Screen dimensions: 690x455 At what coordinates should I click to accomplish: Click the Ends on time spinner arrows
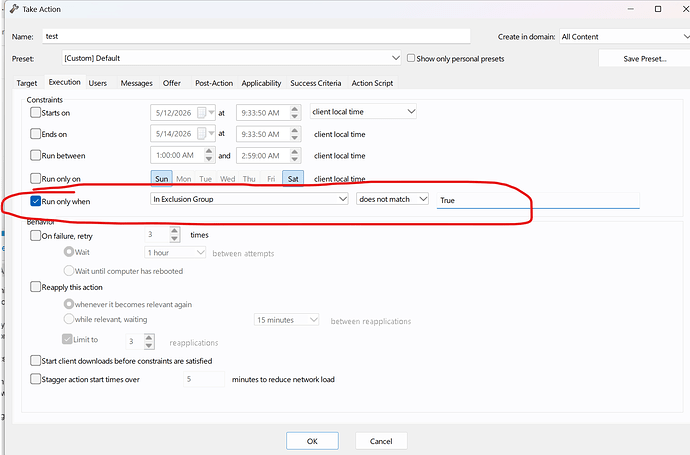click(x=295, y=134)
